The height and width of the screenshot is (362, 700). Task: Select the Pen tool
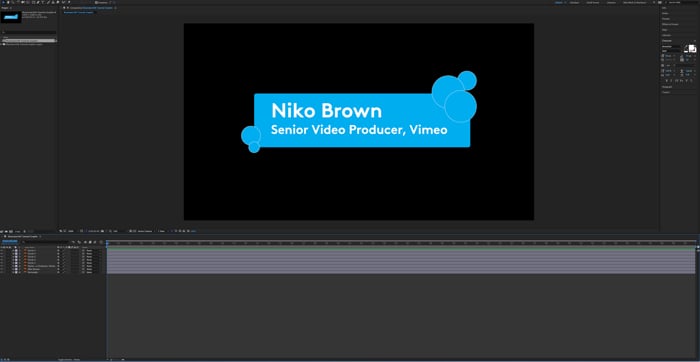pos(38,2)
